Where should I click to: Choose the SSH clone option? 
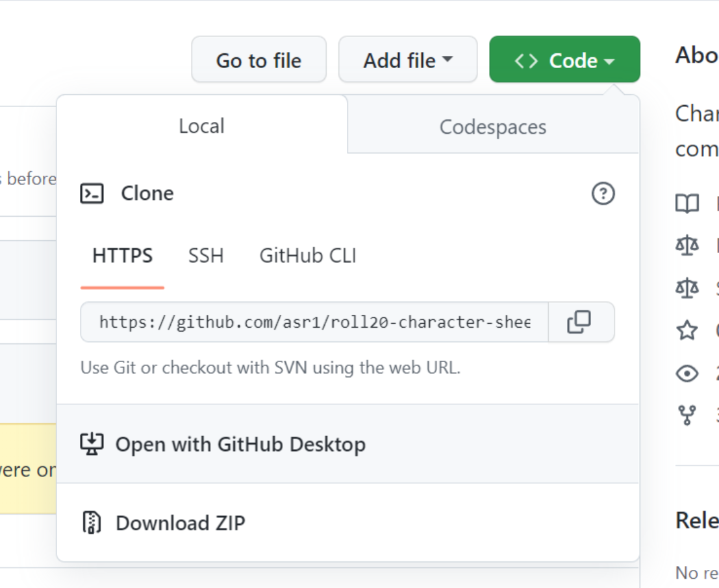(x=206, y=256)
